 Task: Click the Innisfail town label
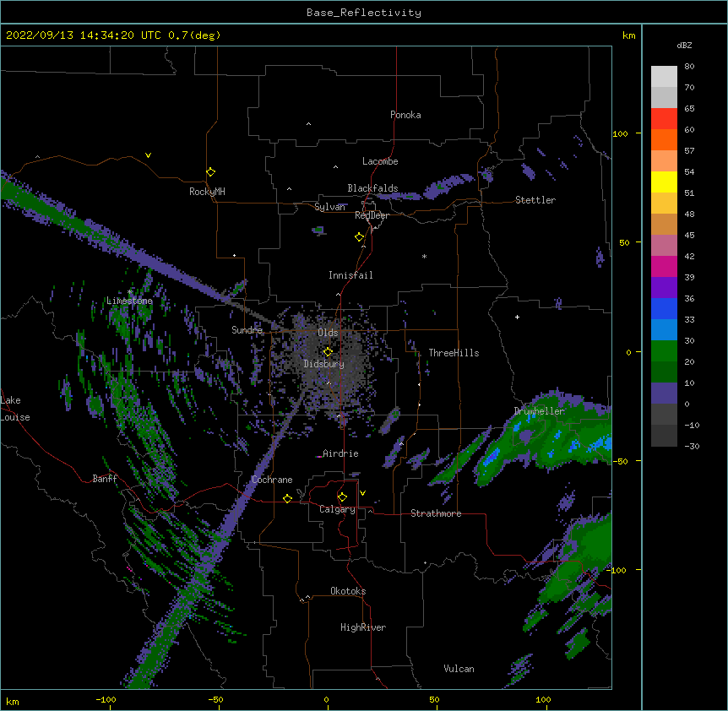pyautogui.click(x=350, y=275)
